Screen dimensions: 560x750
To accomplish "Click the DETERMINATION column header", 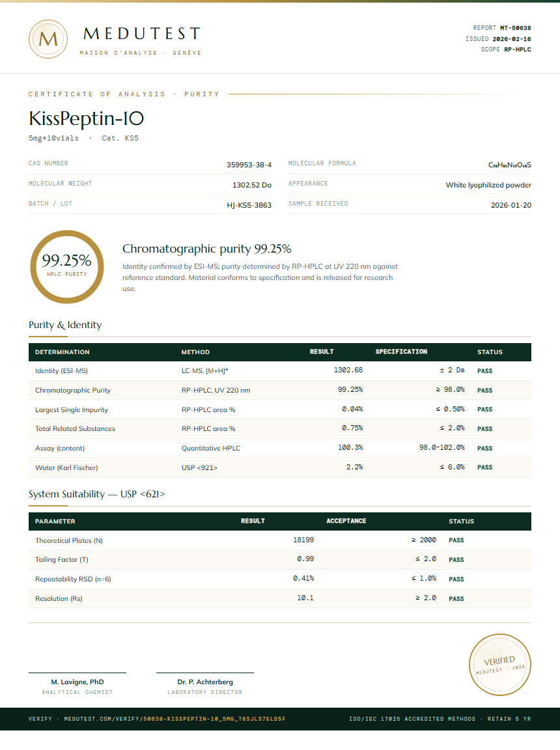I will point(62,352).
